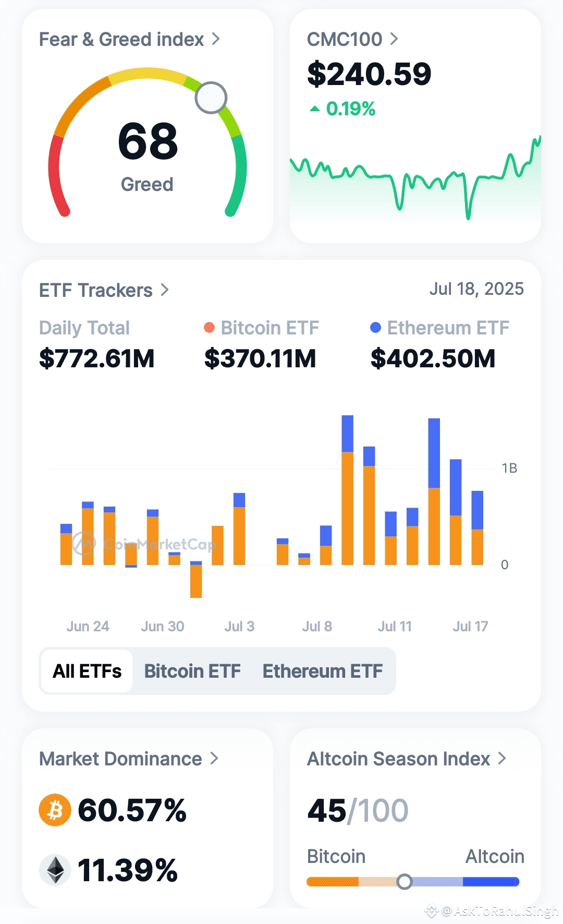The image size is (563, 924).
Task: Open the CMC100 chevron arrow
Action: [394, 39]
